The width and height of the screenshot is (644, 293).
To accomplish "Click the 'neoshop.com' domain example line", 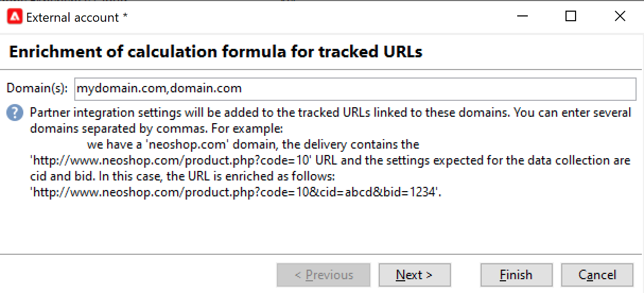I will (253, 144).
